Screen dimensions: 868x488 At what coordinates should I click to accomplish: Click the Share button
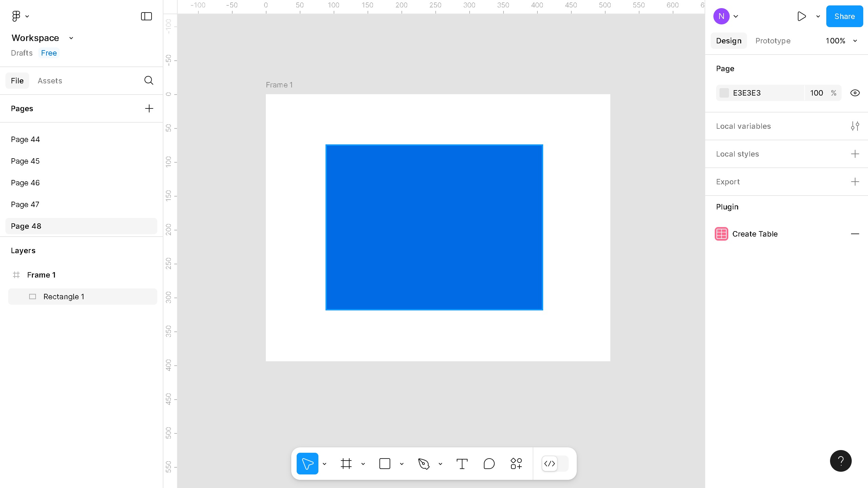click(x=844, y=16)
